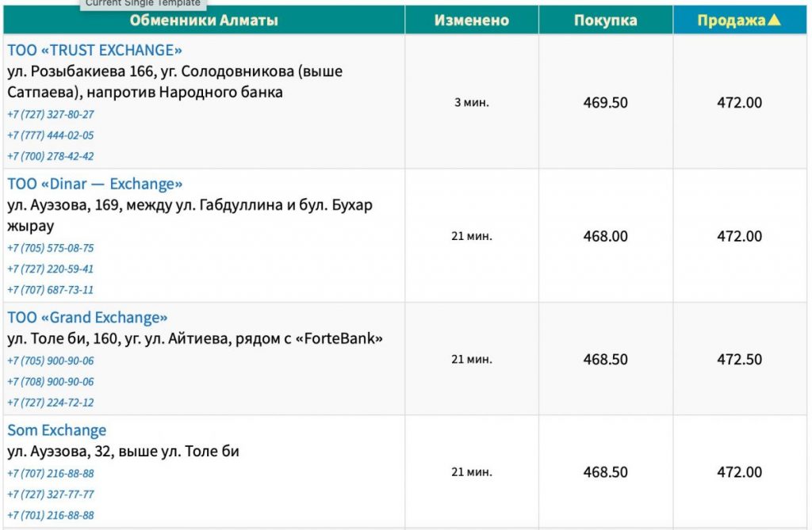Call phone number +7 (777) 444-02-05
Screen dimensions: 812x530
(51, 135)
